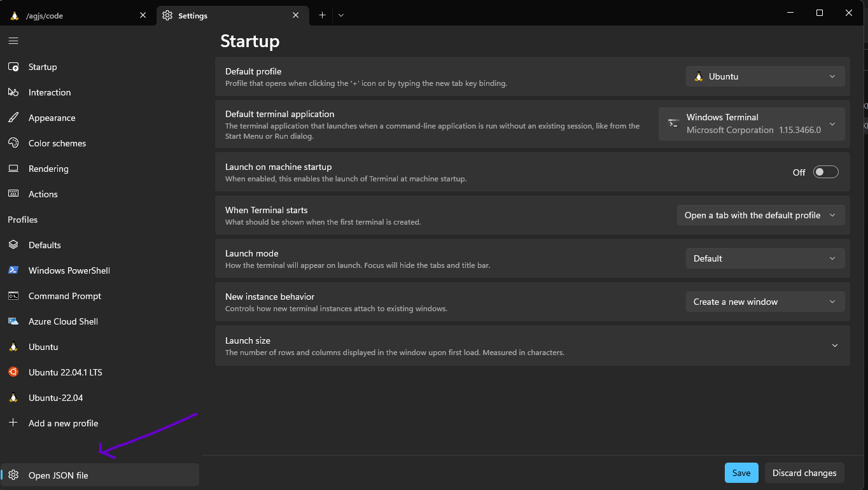Switch to the /agjs/code tab
Viewport: 868px width, 490px height.
click(80, 15)
